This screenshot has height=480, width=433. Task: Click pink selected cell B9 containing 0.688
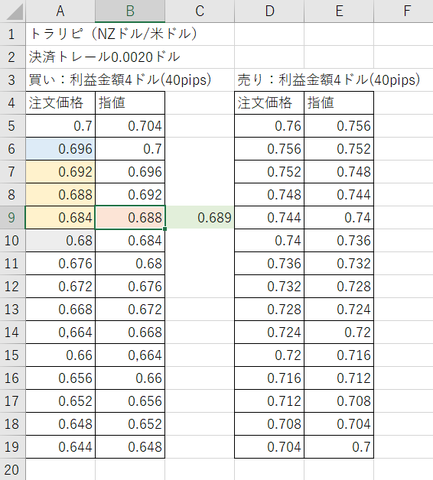[130, 217]
